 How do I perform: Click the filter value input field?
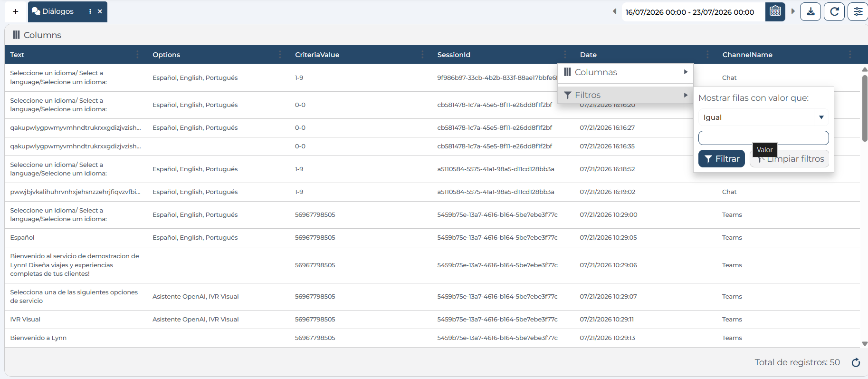(x=763, y=138)
